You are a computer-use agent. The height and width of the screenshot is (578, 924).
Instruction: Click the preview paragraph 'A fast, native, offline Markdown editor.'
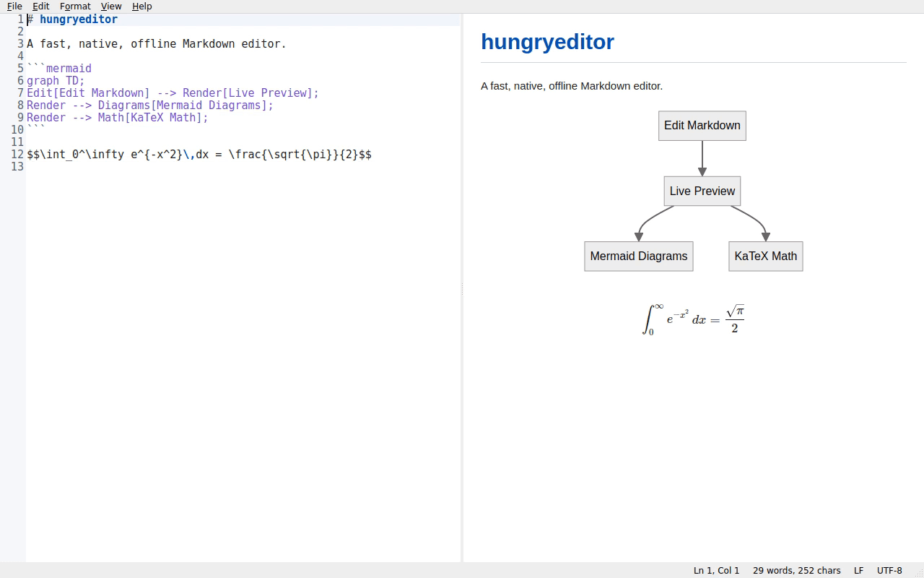click(x=572, y=86)
